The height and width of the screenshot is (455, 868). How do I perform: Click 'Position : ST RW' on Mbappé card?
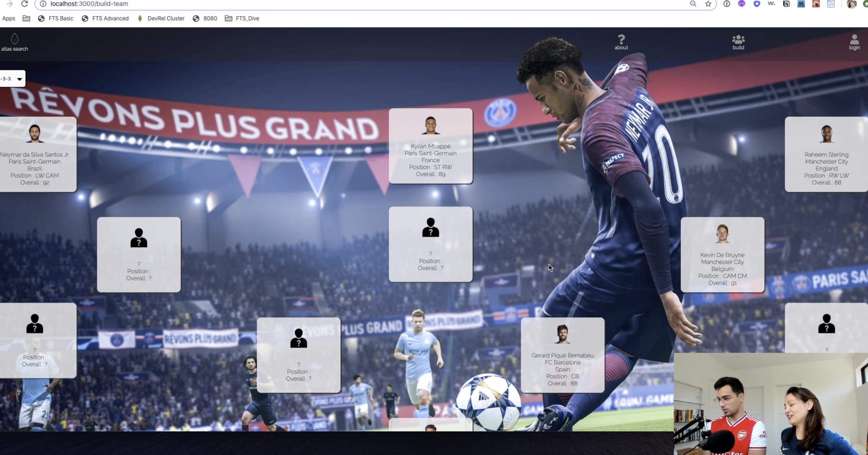click(x=431, y=167)
